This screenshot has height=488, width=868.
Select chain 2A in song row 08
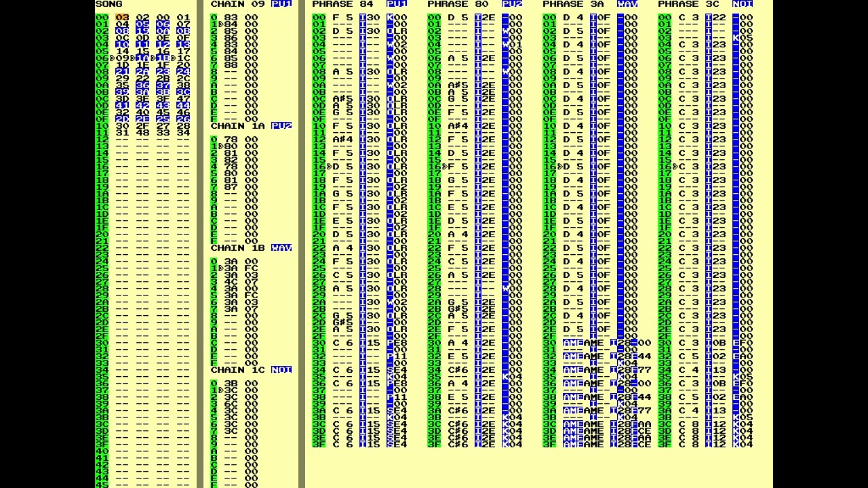[x=142, y=72]
